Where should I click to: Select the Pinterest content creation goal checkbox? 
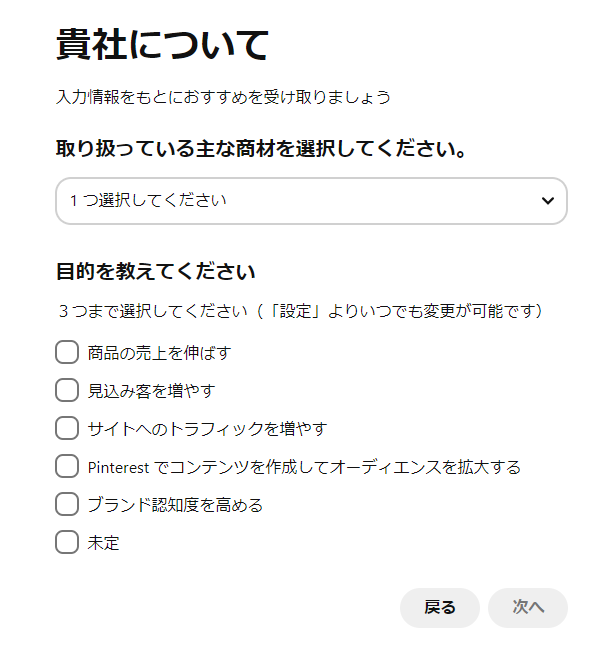point(67,466)
